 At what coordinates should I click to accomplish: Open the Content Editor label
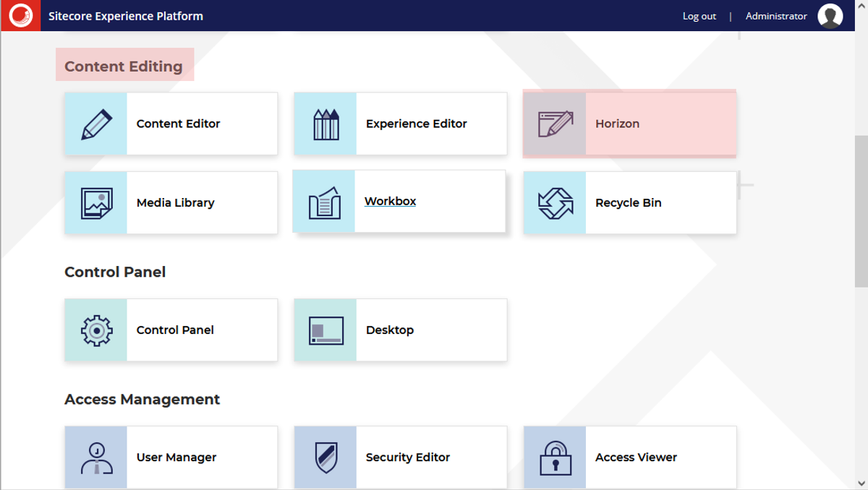pos(178,124)
